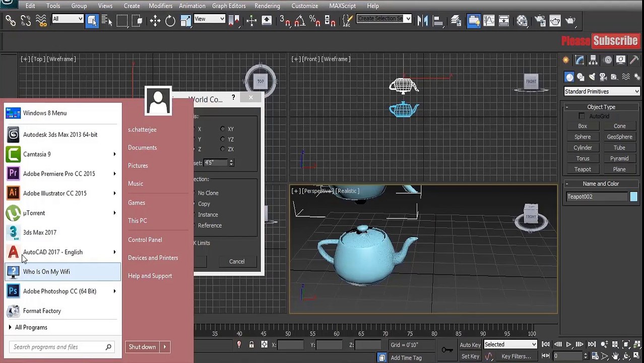Choose the Select and Scale tool
Image resolution: width=644 pixels, height=363 pixels.
coord(185,21)
